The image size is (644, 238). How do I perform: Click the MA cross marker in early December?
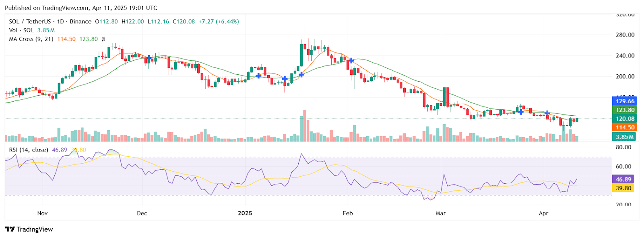[x=149, y=58]
